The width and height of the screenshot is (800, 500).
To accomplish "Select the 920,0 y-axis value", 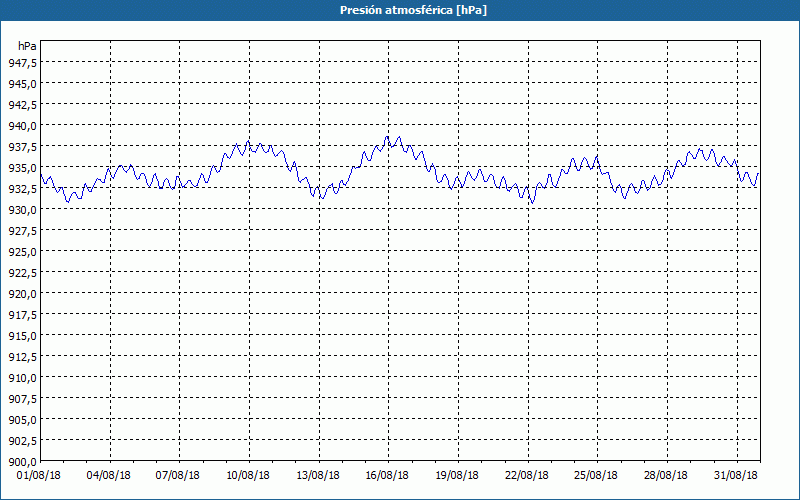I will point(22,293).
